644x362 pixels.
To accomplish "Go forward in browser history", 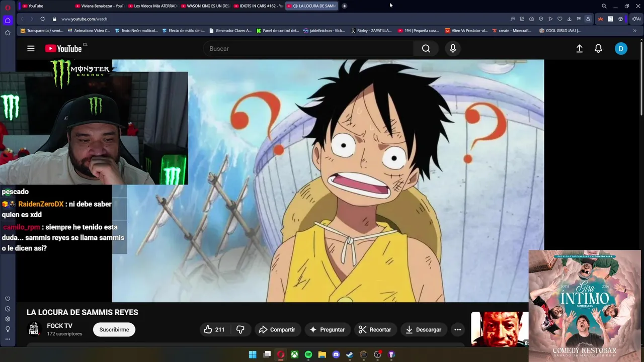I will (x=32, y=19).
